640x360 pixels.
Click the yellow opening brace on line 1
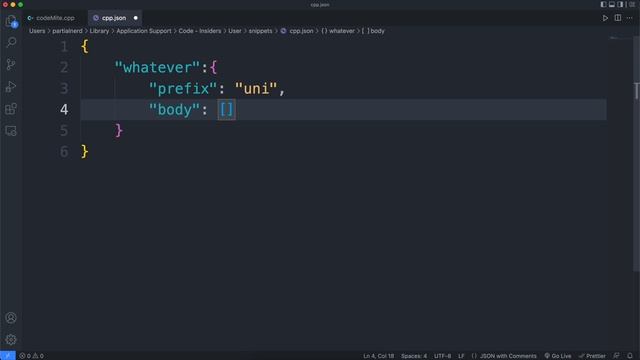point(84,47)
